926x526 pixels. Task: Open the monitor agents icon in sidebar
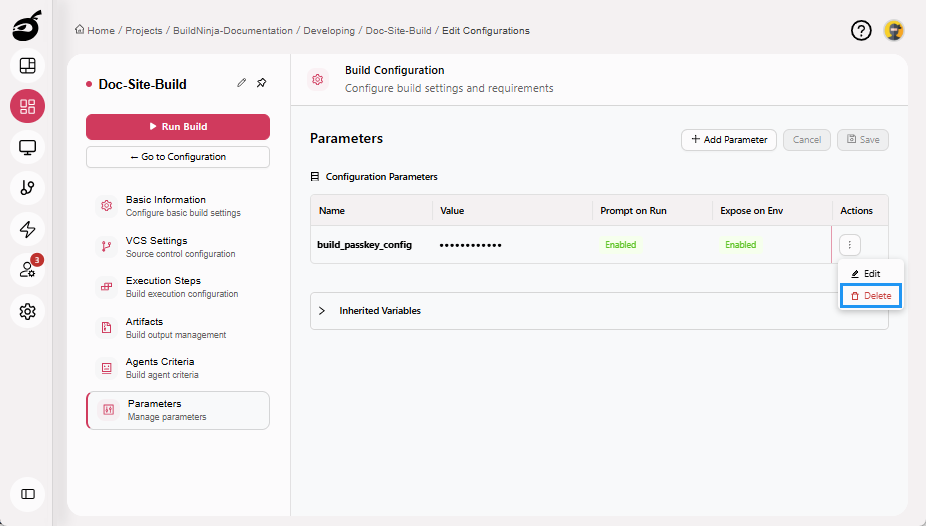pyautogui.click(x=27, y=148)
